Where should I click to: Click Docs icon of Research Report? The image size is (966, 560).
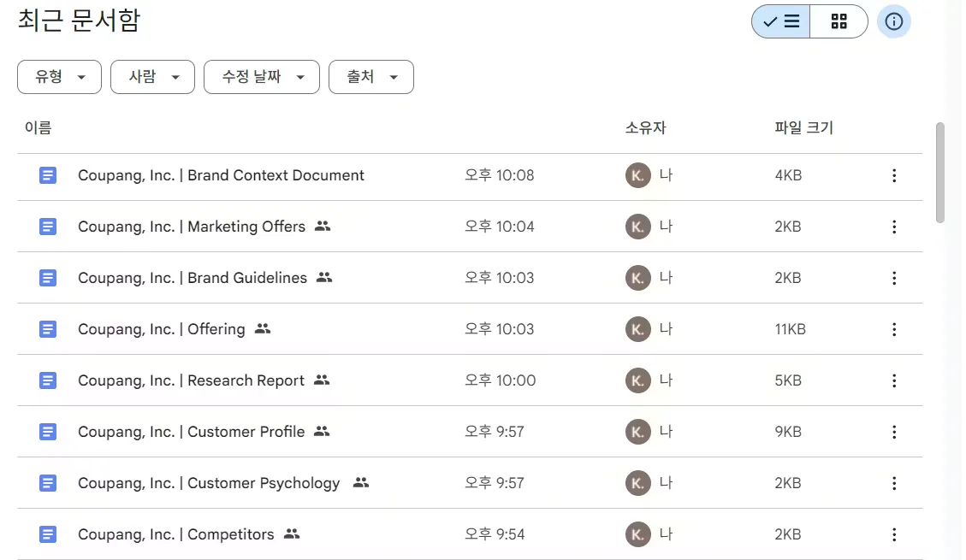(x=48, y=380)
